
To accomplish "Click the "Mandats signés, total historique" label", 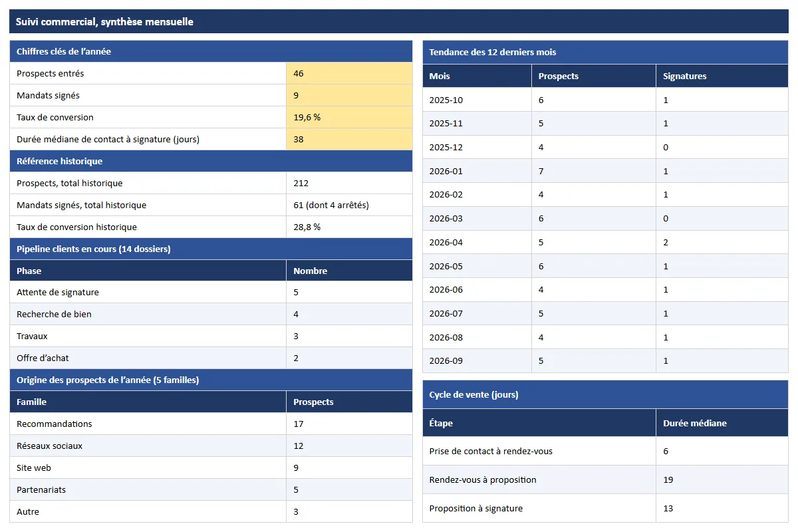I will (82, 205).
